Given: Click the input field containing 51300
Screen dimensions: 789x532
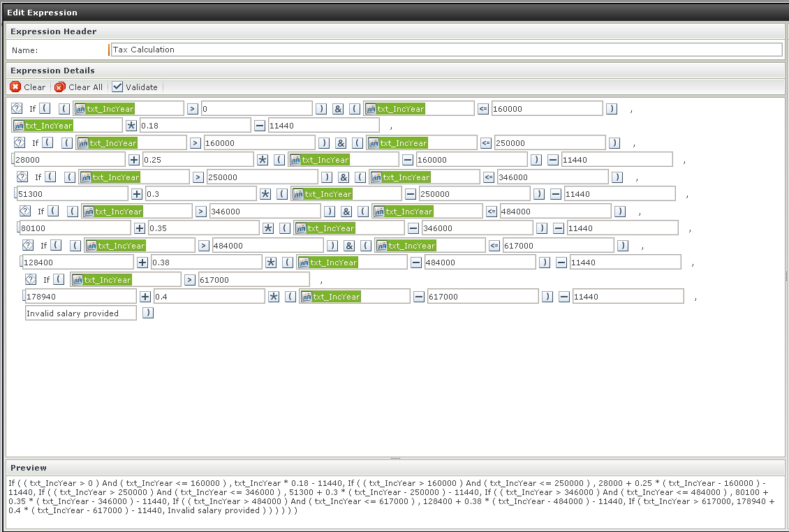Looking at the screenshot, I should [73, 194].
